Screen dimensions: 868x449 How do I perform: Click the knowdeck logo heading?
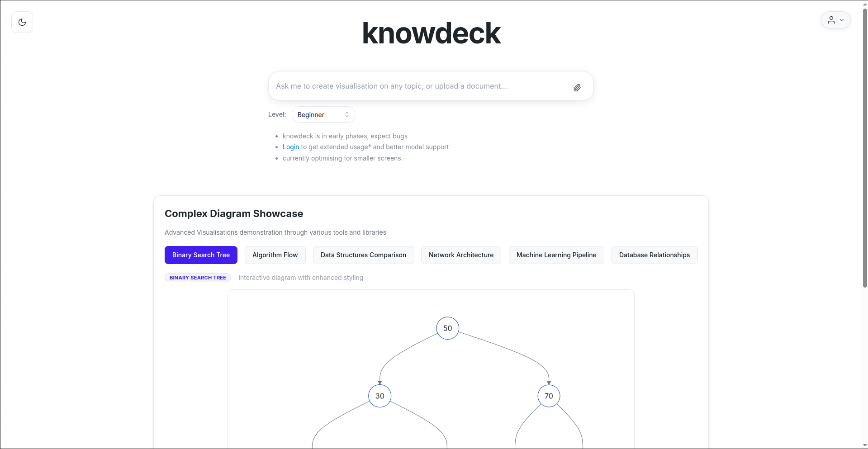coord(430,33)
